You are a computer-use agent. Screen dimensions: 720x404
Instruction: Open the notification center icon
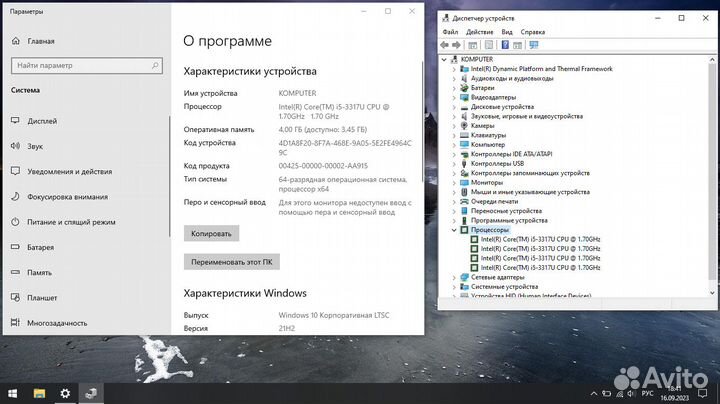point(703,393)
